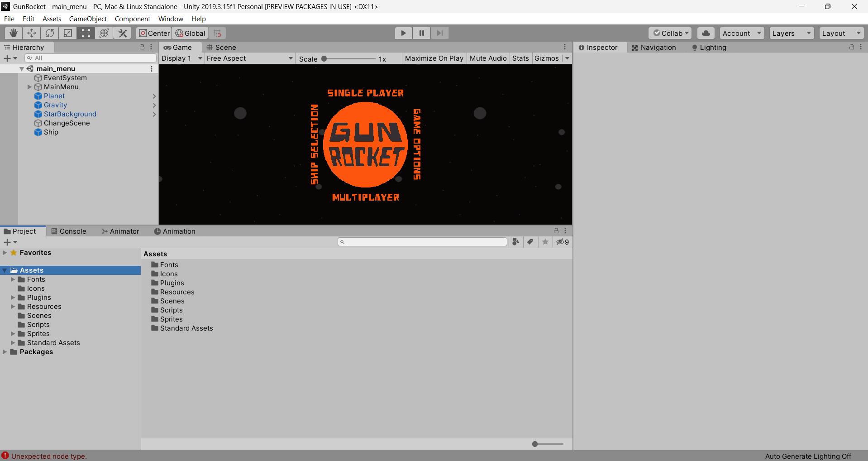Select the Rect tool

pyautogui.click(x=86, y=33)
